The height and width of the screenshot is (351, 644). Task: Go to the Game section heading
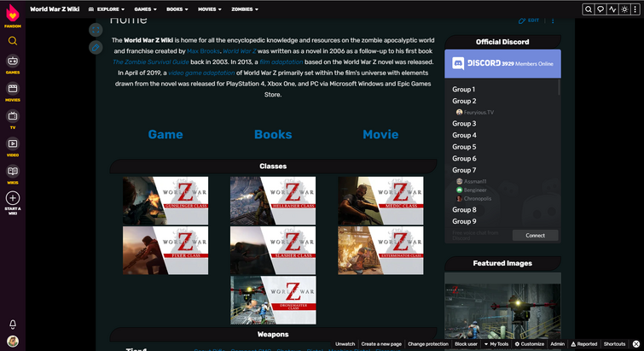pyautogui.click(x=165, y=134)
